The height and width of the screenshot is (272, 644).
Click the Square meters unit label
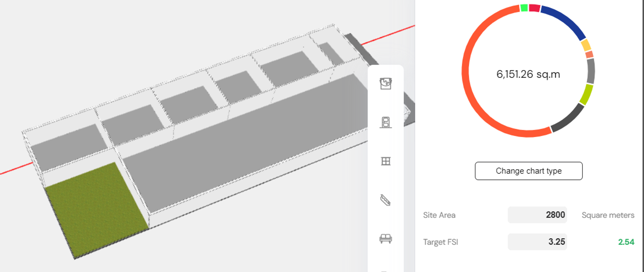(608, 215)
